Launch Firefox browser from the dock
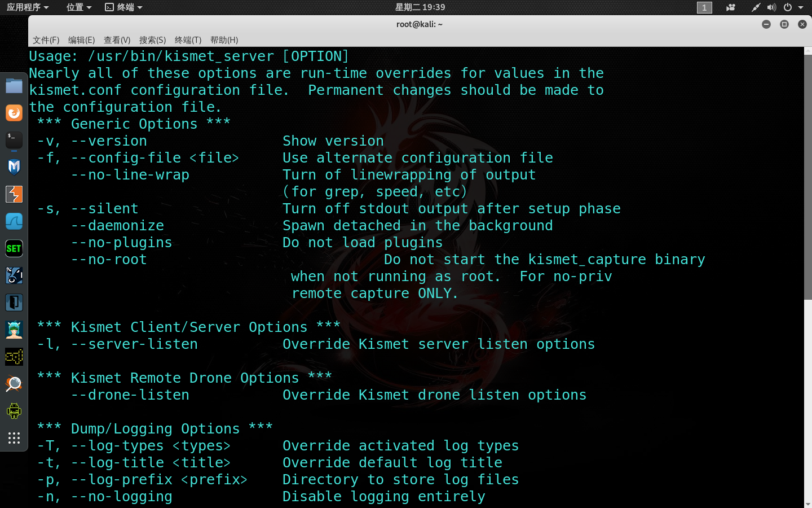Image resolution: width=812 pixels, height=508 pixels. tap(14, 113)
